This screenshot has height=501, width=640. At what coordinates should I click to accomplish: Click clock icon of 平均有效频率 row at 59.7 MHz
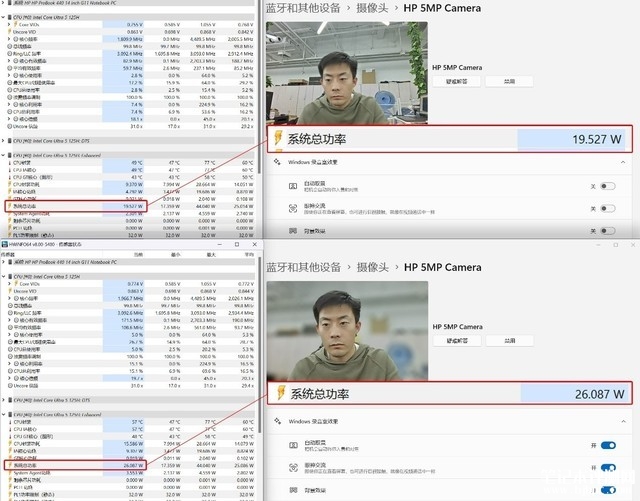click(x=10, y=68)
